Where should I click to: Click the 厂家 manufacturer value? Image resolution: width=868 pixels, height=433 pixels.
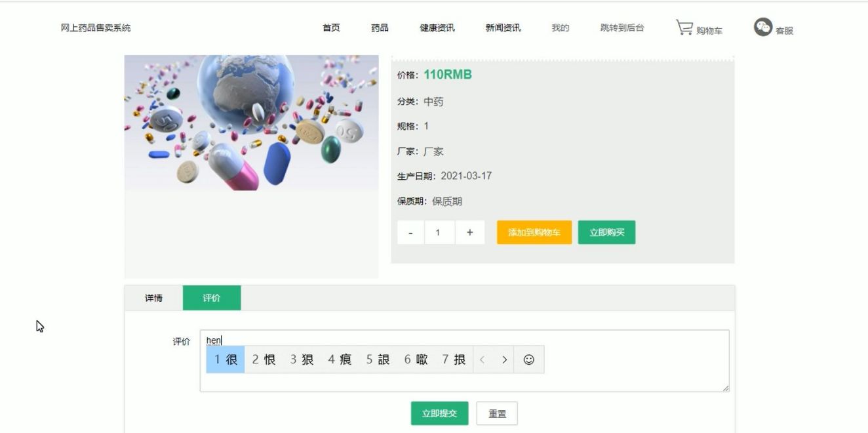click(433, 152)
